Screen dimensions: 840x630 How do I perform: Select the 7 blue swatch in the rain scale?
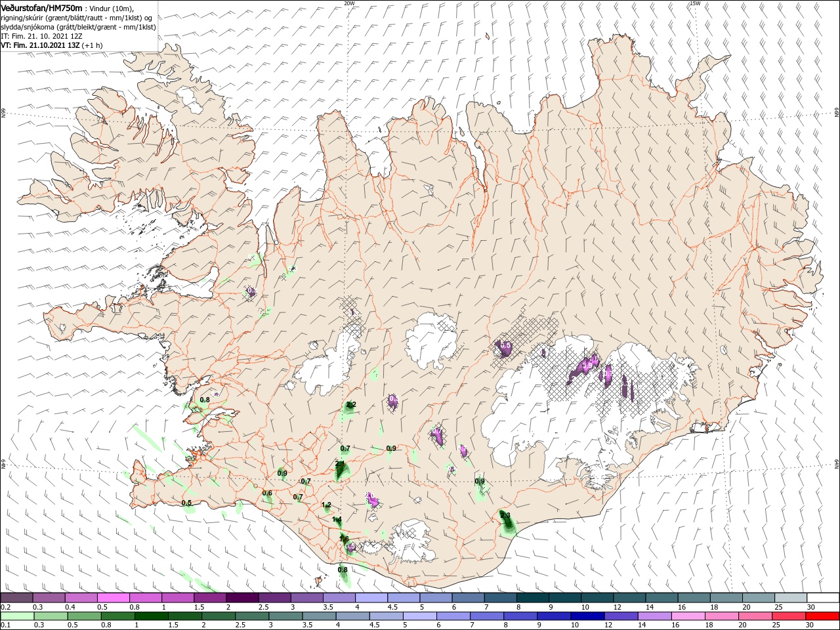click(487, 616)
